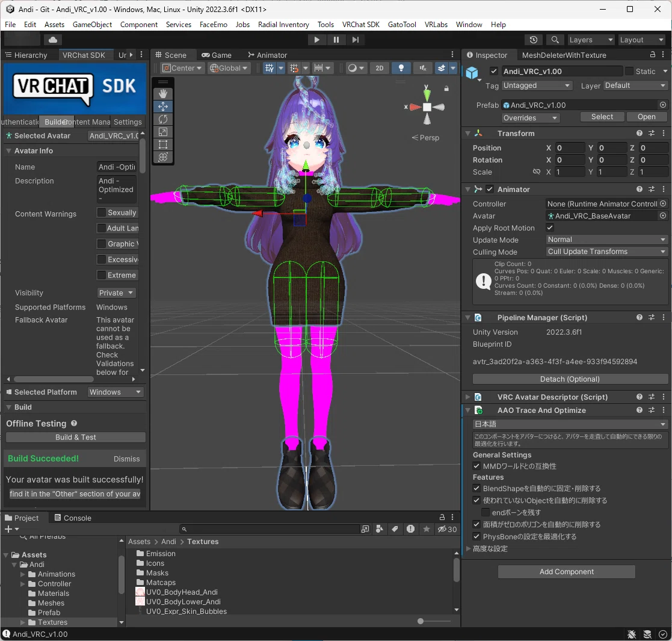Open Undo History icon in toolbar
The image size is (672, 641).
coord(534,40)
